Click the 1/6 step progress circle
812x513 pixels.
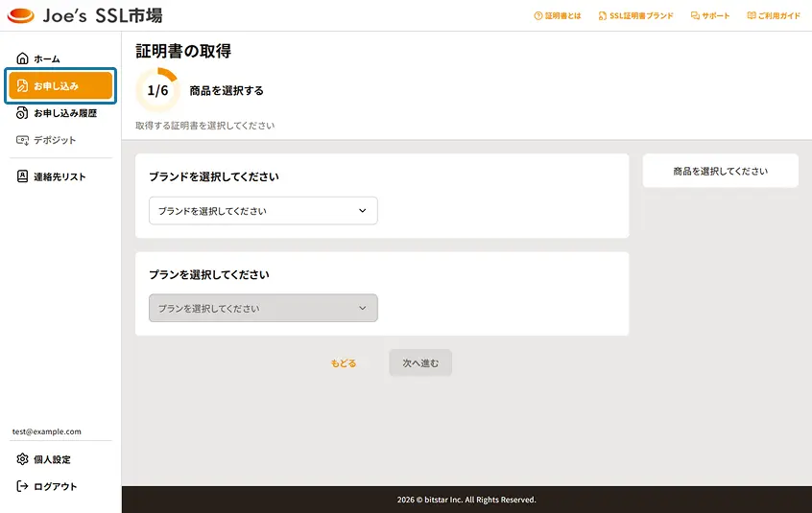pyautogui.click(x=158, y=90)
